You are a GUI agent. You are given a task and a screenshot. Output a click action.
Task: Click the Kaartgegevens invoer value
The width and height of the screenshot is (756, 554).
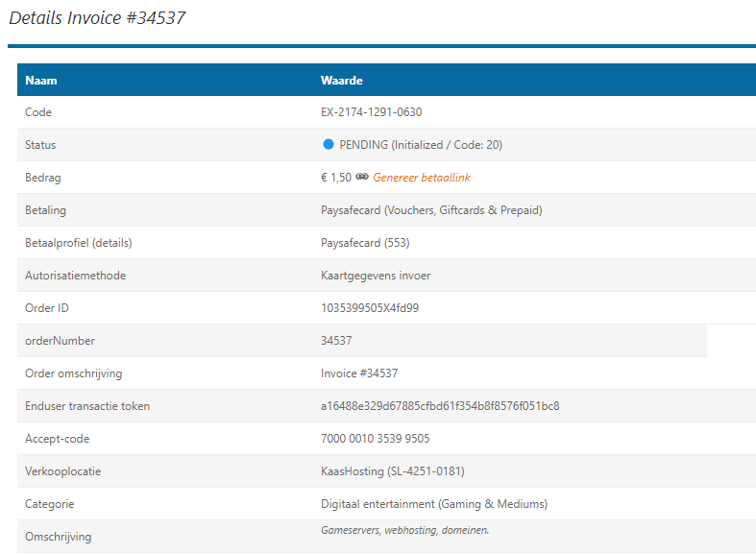[376, 276]
